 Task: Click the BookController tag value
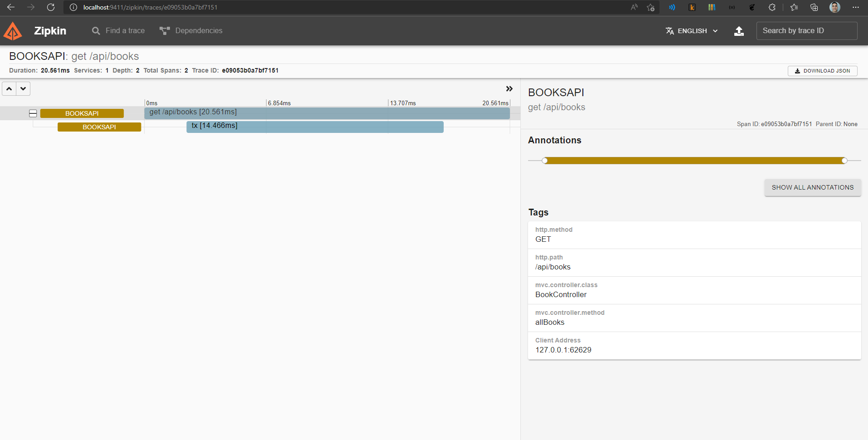pyautogui.click(x=561, y=295)
